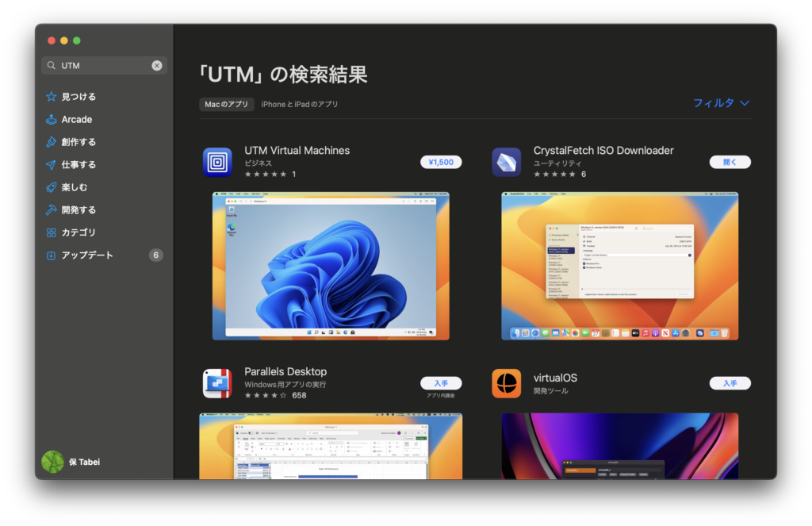Open 創作する (Create) category in sidebar

(79, 142)
